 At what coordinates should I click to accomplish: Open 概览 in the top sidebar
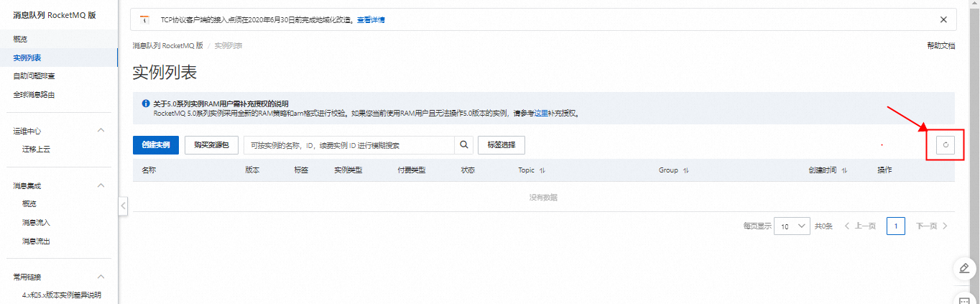[x=20, y=39]
